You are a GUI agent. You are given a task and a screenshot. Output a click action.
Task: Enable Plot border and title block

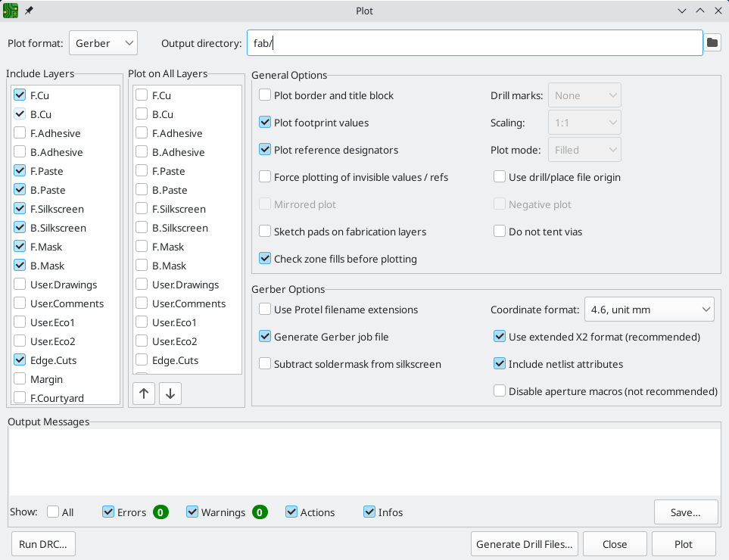point(265,95)
